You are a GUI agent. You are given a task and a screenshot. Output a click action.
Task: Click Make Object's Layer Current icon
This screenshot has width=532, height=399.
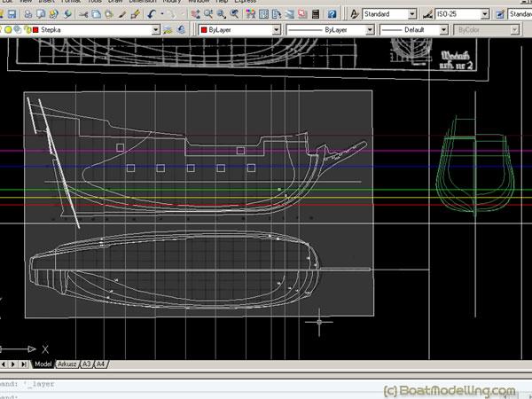[x=168, y=30]
